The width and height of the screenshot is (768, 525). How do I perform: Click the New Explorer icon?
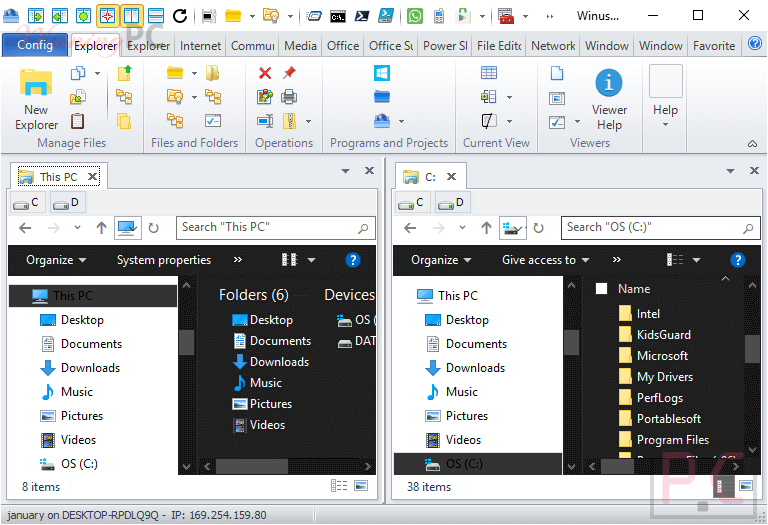[36, 82]
